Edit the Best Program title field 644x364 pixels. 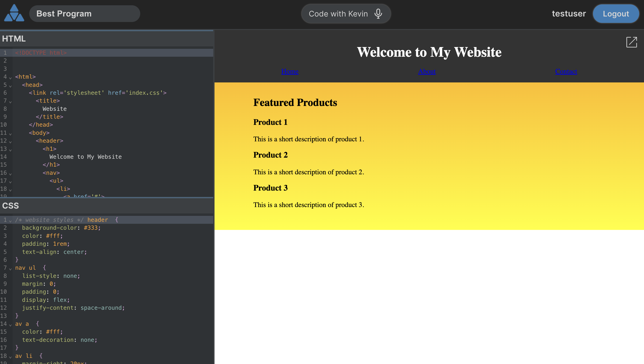[84, 13]
